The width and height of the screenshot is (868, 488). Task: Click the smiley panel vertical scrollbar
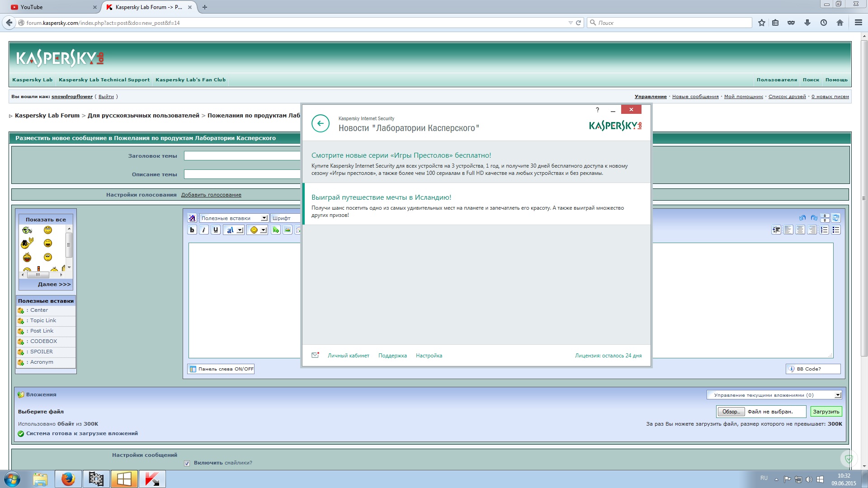point(69,245)
